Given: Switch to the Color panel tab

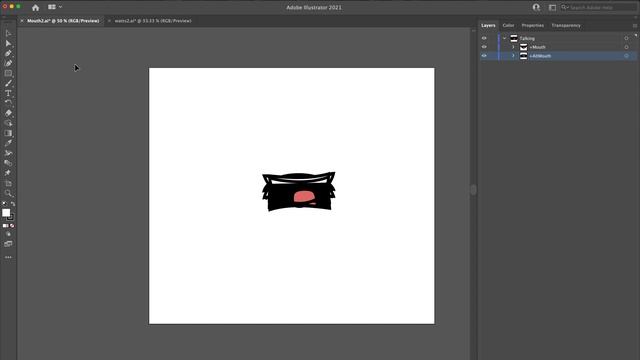Looking at the screenshot, I should pyautogui.click(x=508, y=25).
